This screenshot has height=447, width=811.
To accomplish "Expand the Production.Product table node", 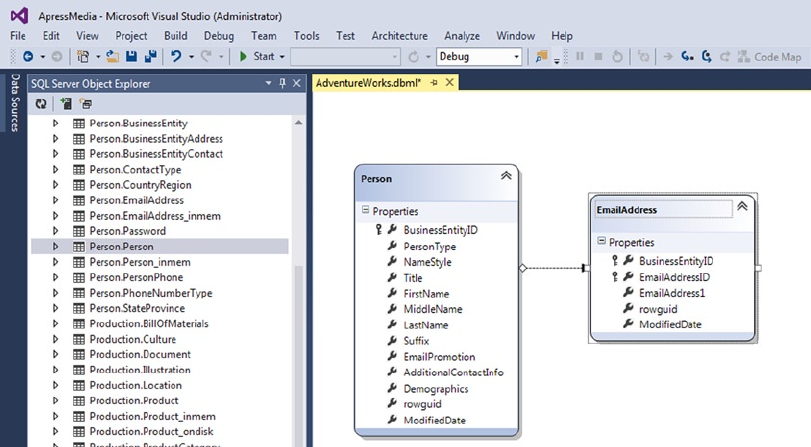I will 55,400.
